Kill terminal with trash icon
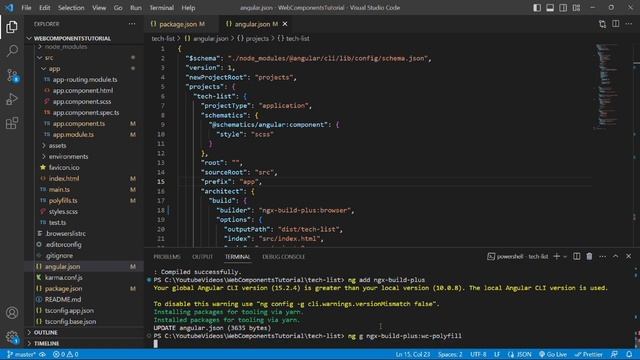The width and height of the screenshot is (640, 360). (589, 256)
